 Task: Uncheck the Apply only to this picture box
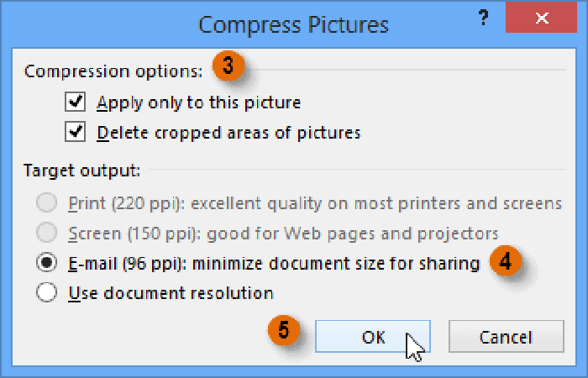coord(76,102)
